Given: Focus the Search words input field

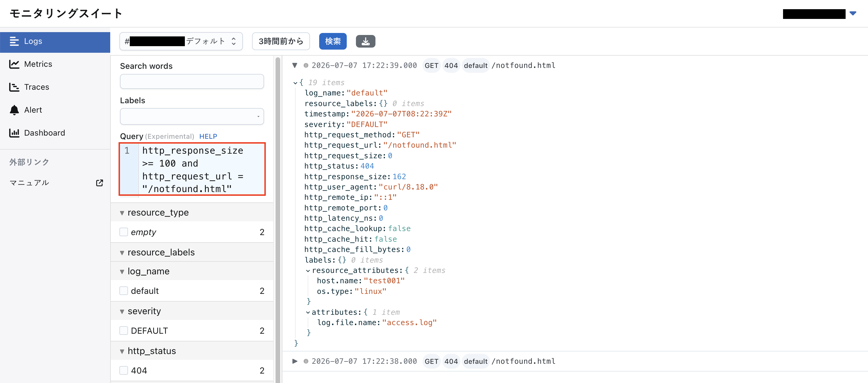Looking at the screenshot, I should point(192,81).
